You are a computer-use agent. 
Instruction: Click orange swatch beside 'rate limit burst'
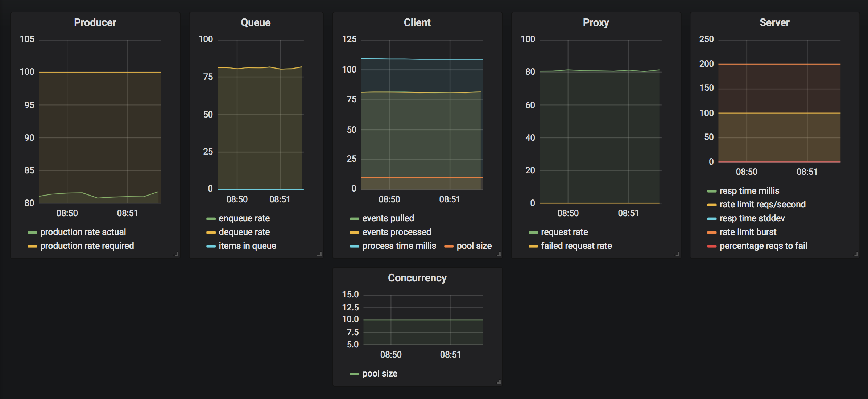tap(712, 233)
